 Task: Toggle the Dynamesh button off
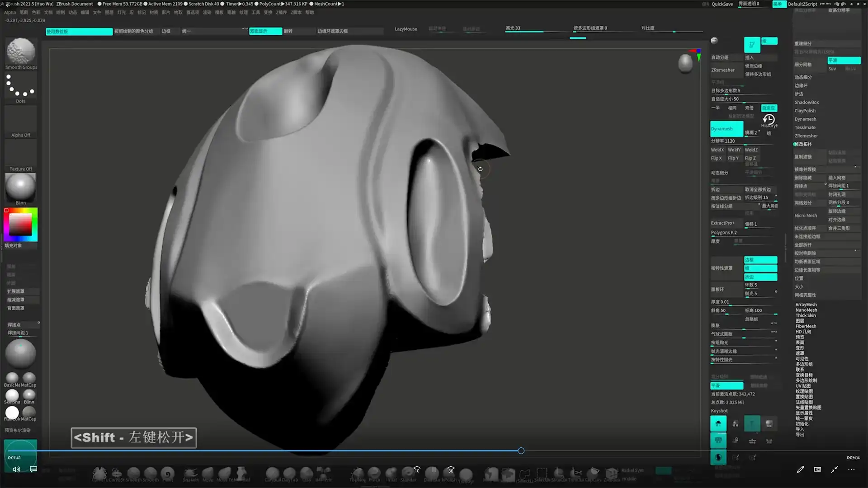click(x=726, y=129)
